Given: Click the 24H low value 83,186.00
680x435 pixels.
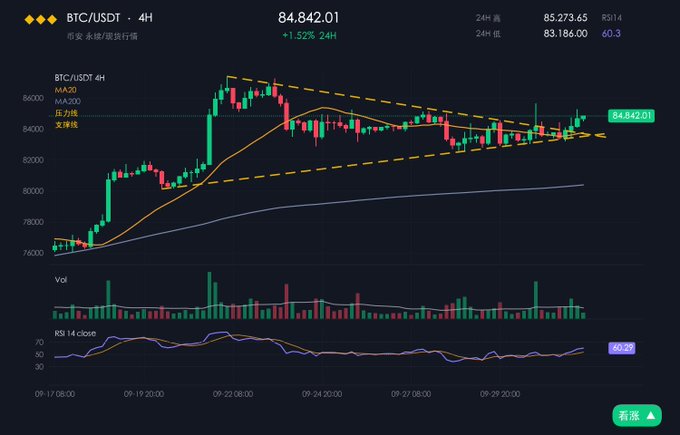Looking at the screenshot, I should click(566, 33).
